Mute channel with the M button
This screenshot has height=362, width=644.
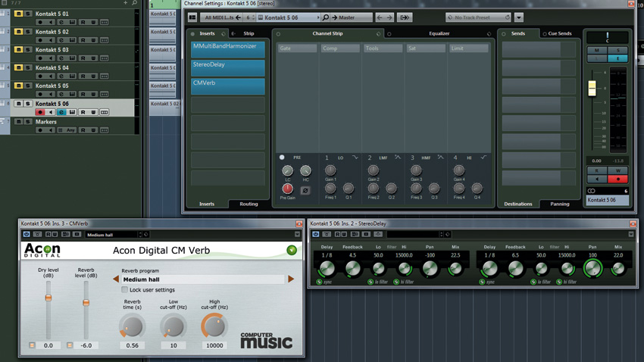coord(597,50)
